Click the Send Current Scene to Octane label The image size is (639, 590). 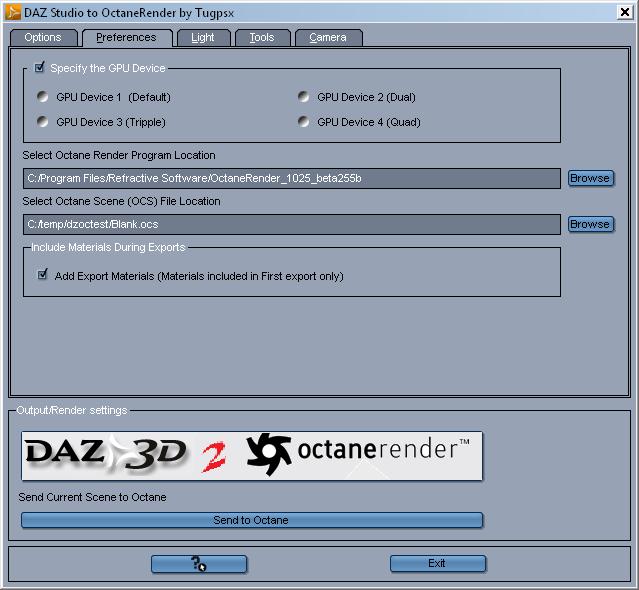pos(93,497)
